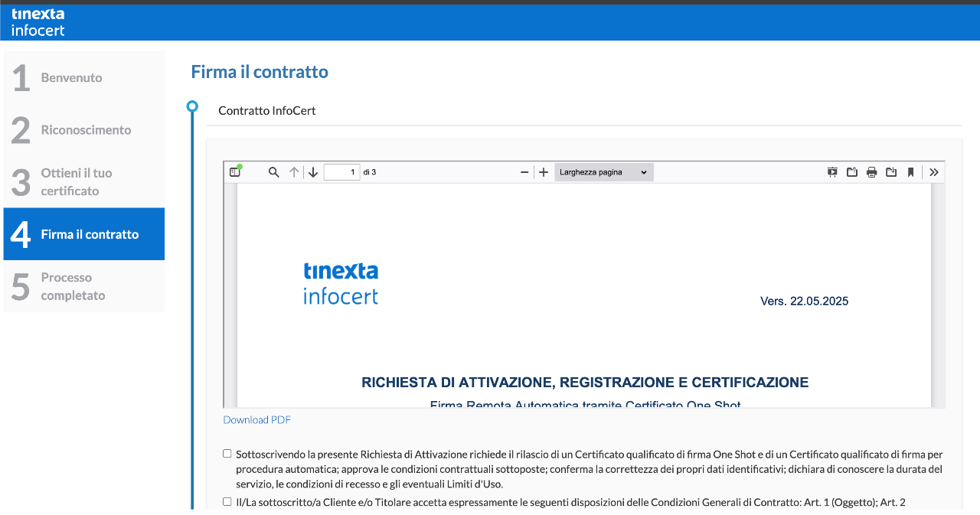The height and width of the screenshot is (515, 980).
Task: Save the PDF using toolbar download icon
Action: (x=891, y=172)
